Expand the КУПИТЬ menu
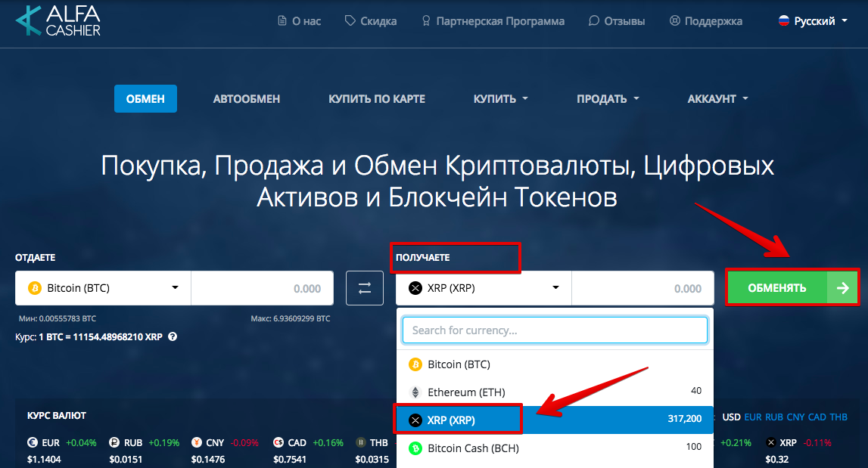868x468 pixels. 500,99
